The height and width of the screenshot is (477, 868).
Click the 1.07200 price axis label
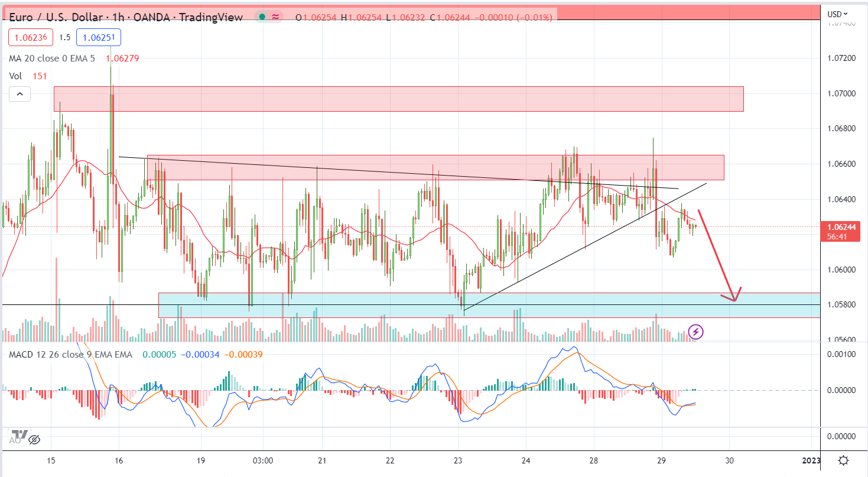coord(841,59)
